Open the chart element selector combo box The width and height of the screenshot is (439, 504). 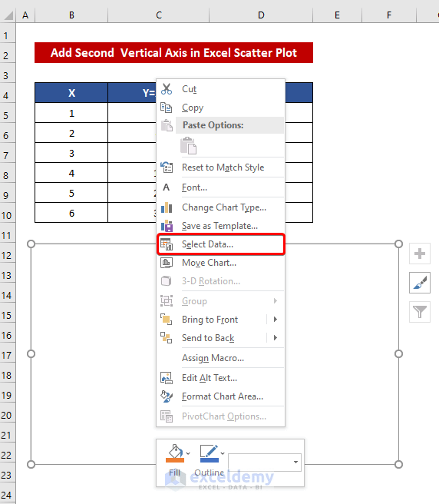pyautogui.click(x=265, y=463)
